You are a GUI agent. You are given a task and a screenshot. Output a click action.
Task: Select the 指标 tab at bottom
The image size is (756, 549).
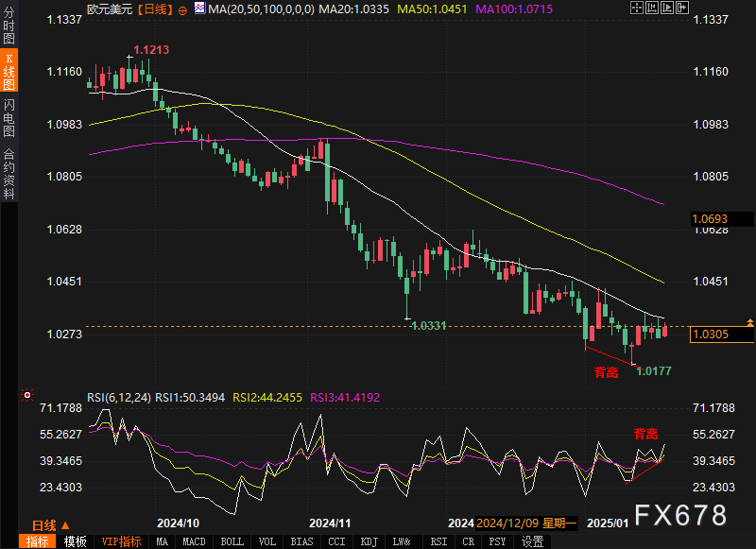pyautogui.click(x=38, y=541)
